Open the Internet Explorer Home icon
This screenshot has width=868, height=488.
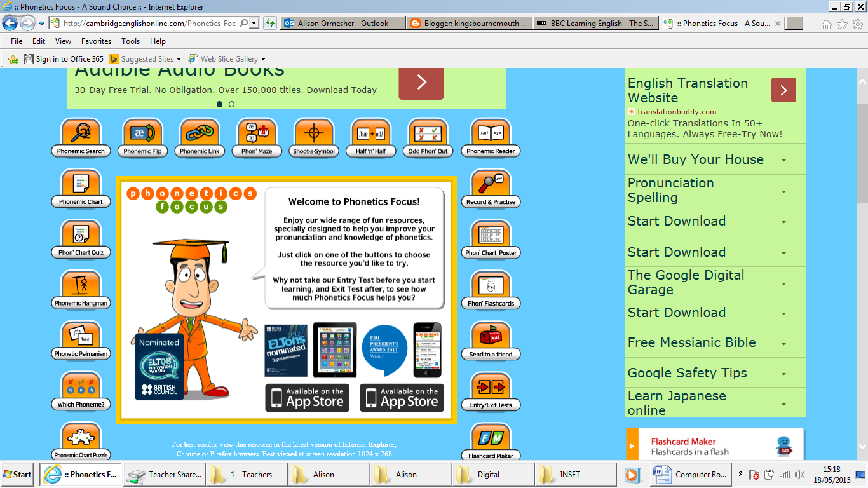826,24
